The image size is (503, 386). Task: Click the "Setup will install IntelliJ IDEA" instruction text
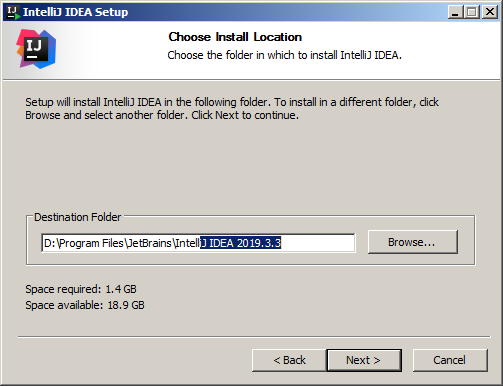232,108
